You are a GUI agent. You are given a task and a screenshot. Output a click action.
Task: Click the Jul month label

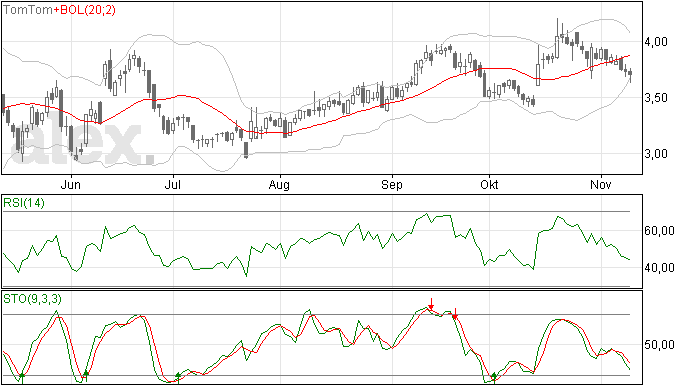pos(172,184)
